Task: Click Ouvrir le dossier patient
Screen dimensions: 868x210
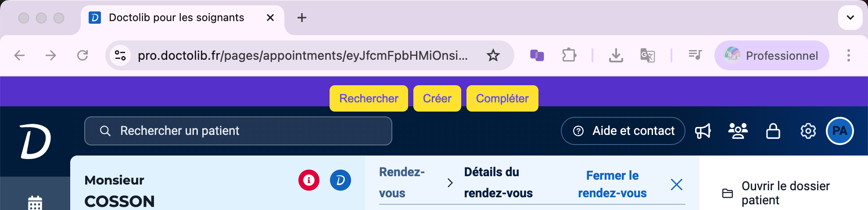Action: coord(777,193)
